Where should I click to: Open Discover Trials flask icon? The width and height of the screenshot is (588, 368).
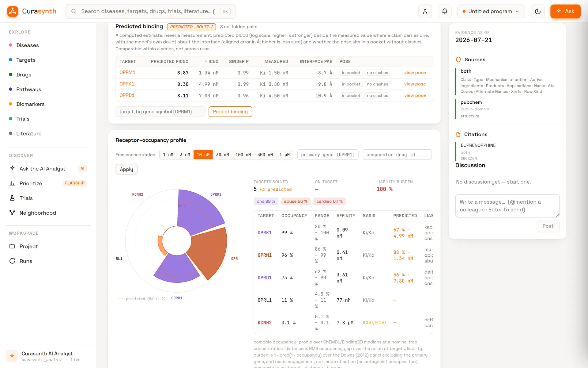[12, 198]
